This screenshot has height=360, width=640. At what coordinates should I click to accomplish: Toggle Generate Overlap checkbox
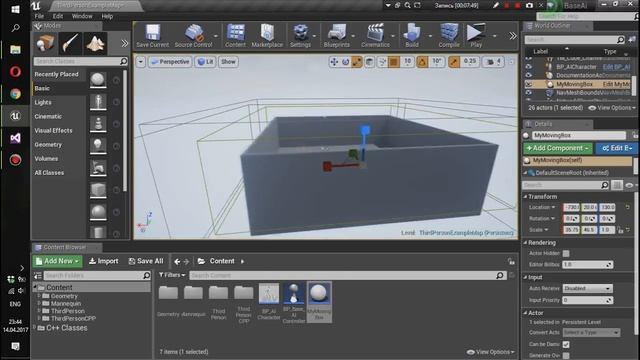point(566,356)
